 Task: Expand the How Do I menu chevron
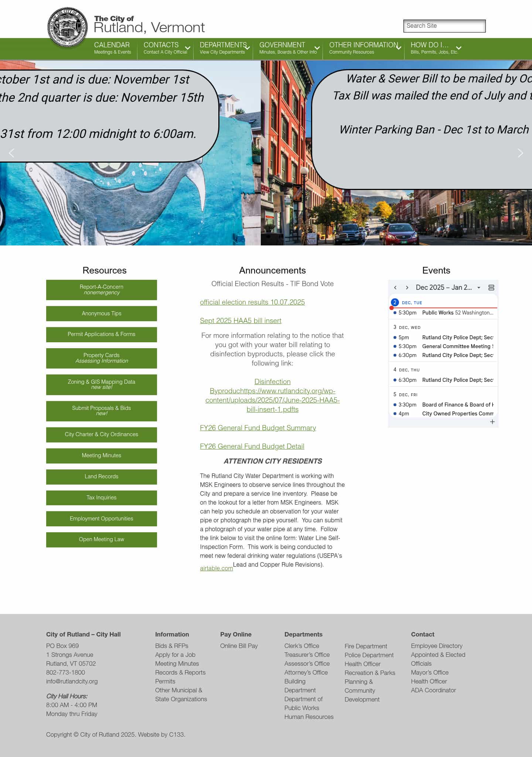459,48
